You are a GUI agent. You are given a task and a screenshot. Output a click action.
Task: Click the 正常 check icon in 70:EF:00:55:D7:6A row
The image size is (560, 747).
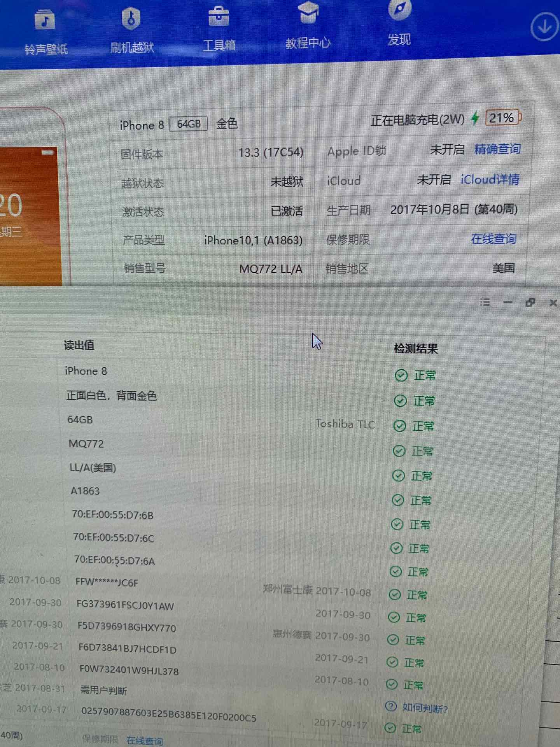tap(395, 571)
